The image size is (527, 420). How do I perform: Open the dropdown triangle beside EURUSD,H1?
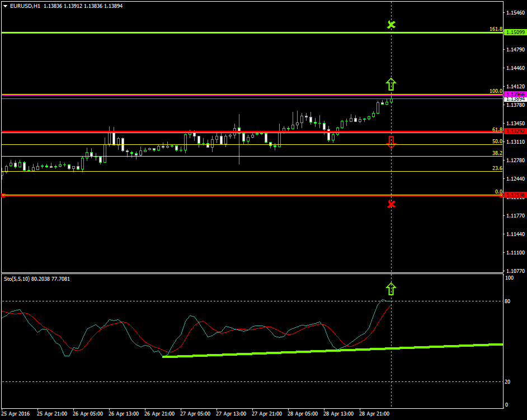click(x=6, y=6)
